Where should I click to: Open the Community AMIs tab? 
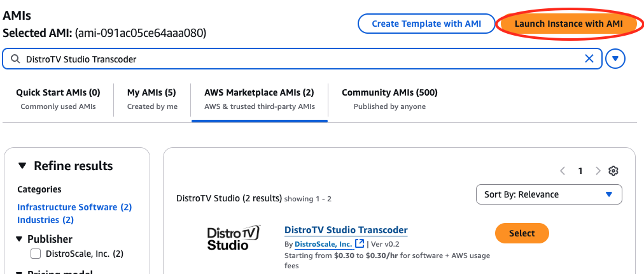click(x=389, y=99)
